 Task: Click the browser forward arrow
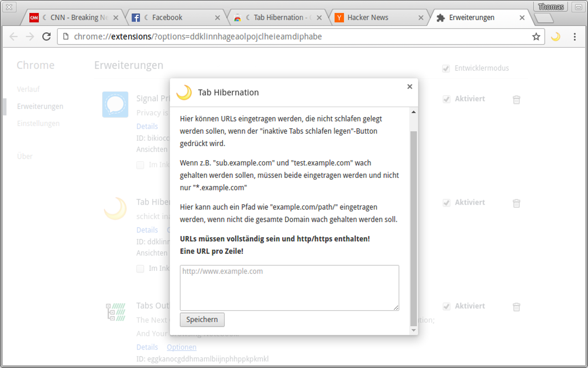coord(30,37)
